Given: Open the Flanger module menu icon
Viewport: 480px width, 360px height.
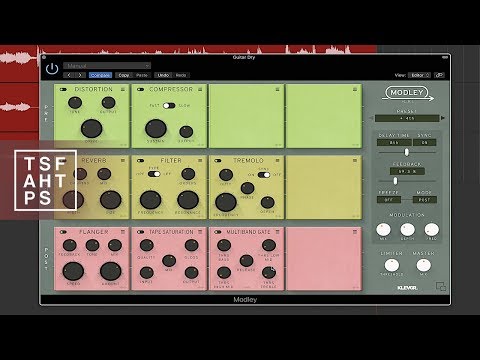Looking at the screenshot, I should coord(123,232).
